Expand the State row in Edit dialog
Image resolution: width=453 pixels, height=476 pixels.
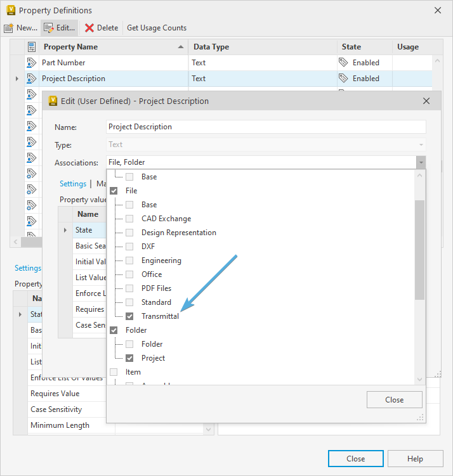[x=65, y=230]
